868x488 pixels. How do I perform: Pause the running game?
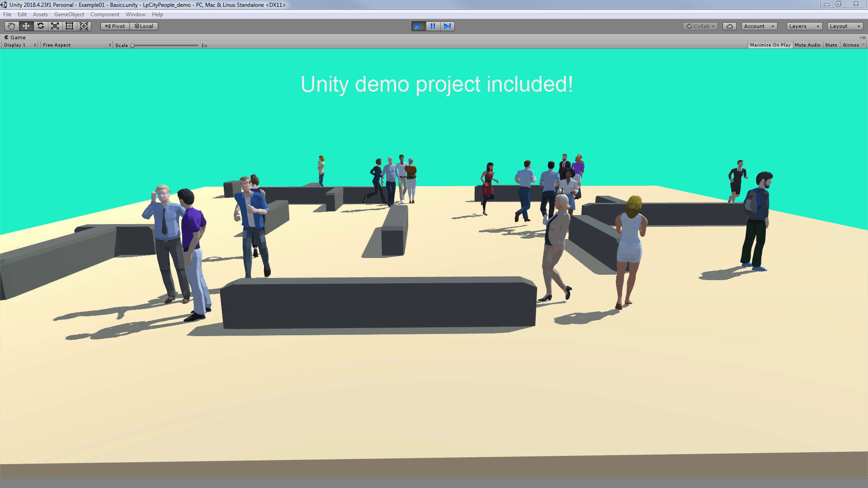pos(433,26)
